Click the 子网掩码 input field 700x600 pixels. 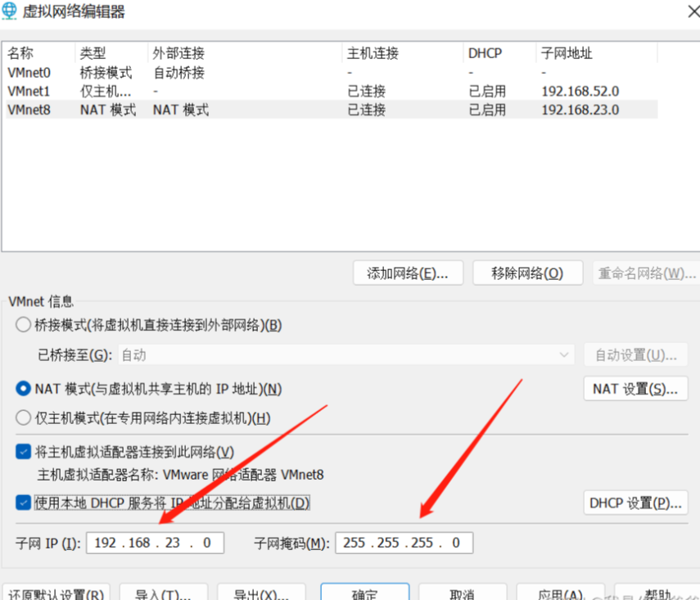(403, 542)
